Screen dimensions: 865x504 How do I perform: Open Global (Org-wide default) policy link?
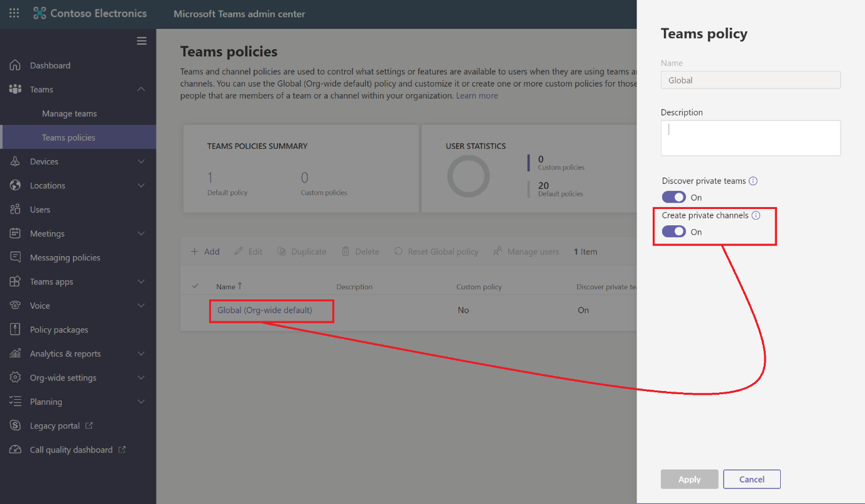[264, 310]
